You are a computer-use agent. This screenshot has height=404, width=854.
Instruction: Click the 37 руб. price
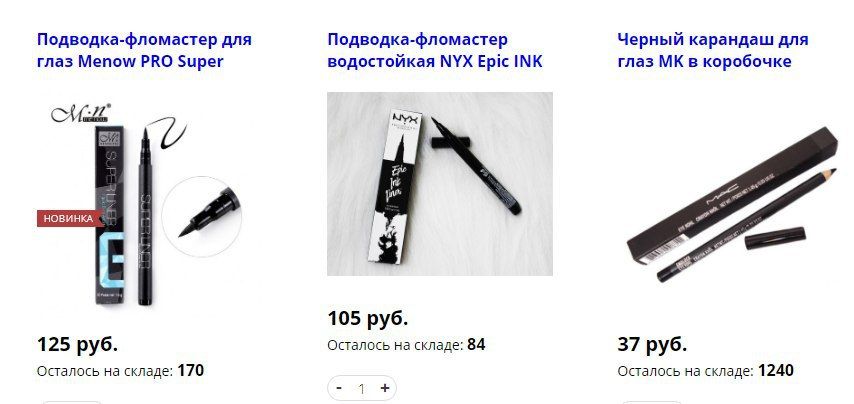point(652,345)
